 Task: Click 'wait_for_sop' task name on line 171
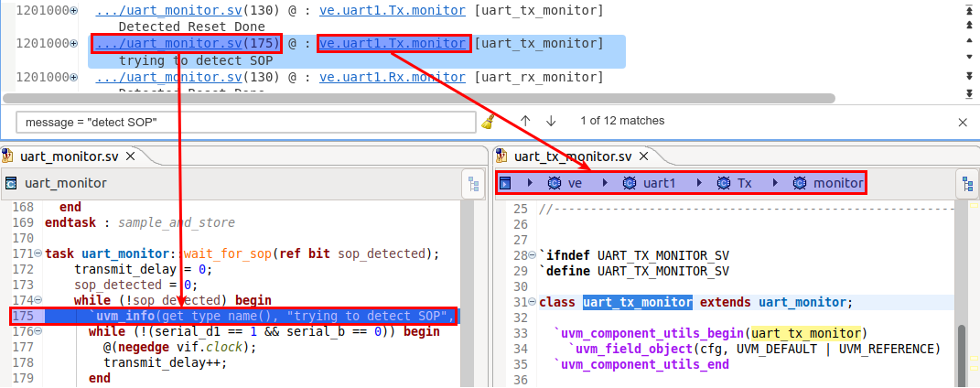(x=226, y=254)
